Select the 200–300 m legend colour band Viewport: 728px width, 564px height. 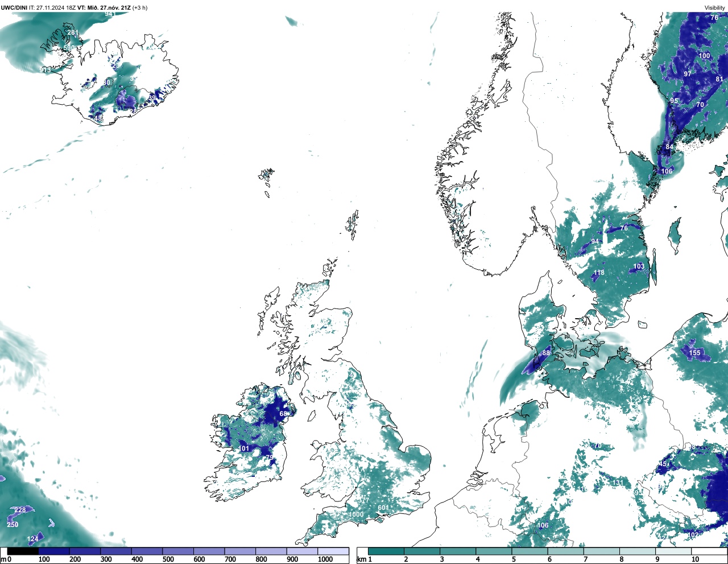[85, 551]
